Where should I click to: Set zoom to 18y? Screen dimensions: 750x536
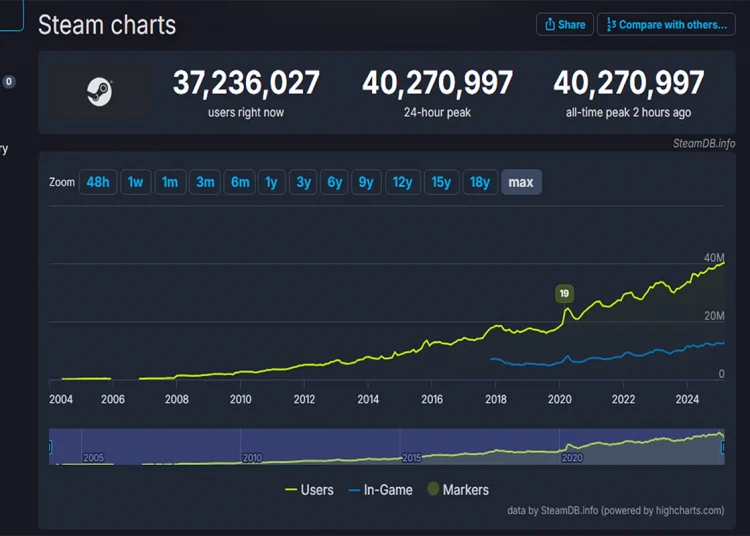click(480, 182)
